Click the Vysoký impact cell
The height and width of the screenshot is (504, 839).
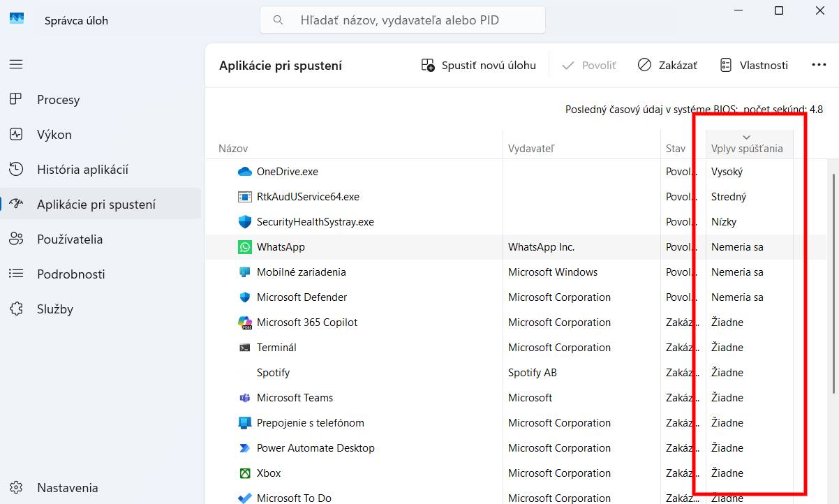point(727,171)
